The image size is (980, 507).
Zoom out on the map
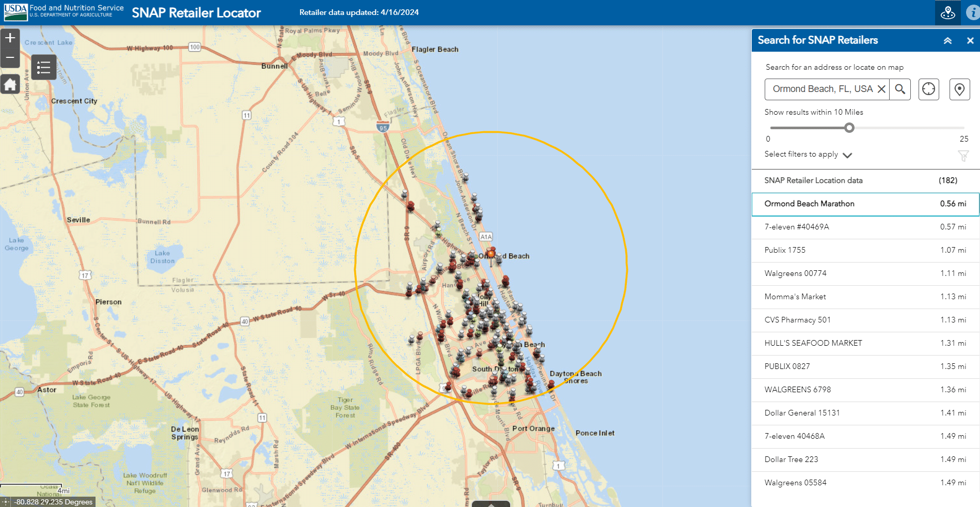coord(10,57)
